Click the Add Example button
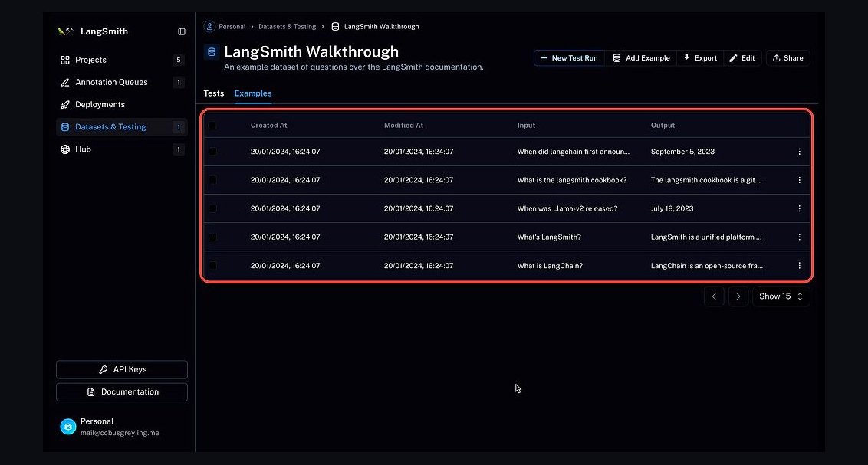Viewport: 868px width, 465px height. (641, 58)
